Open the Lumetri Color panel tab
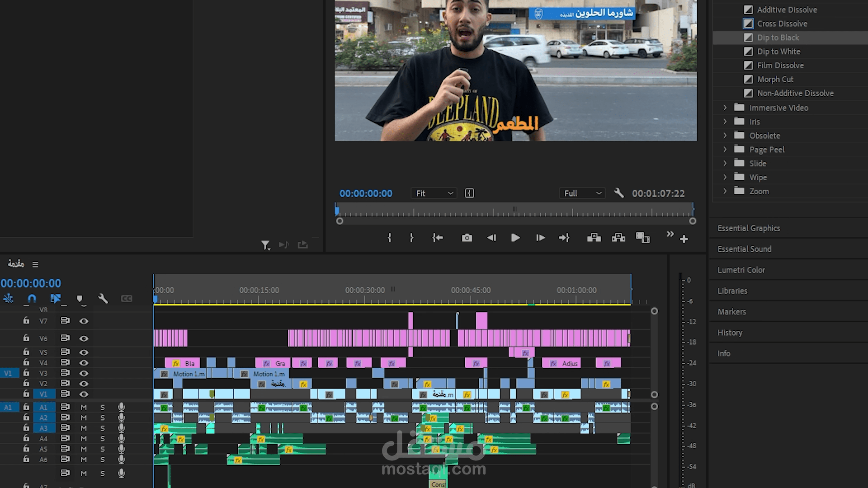The height and width of the screenshot is (488, 868). tap(741, 270)
